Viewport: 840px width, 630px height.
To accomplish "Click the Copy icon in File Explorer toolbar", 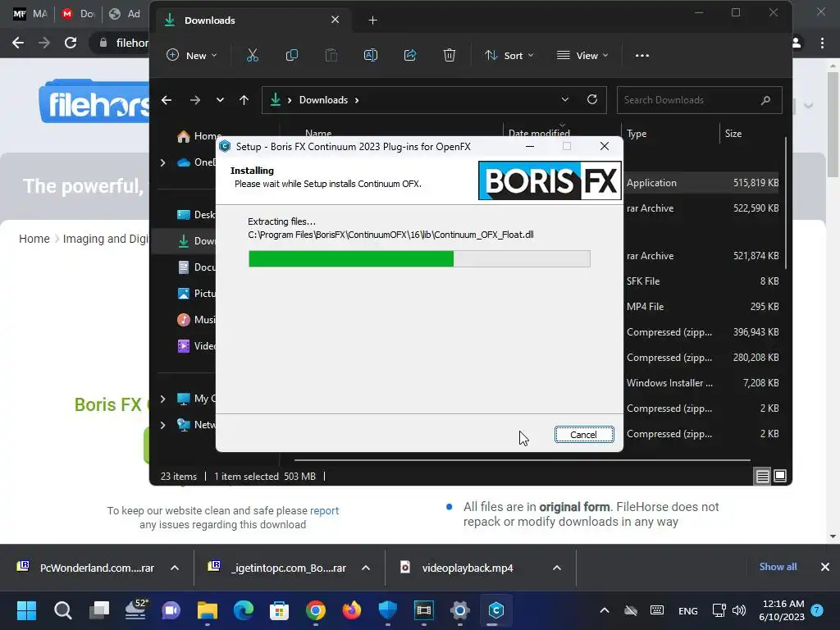I will point(292,55).
